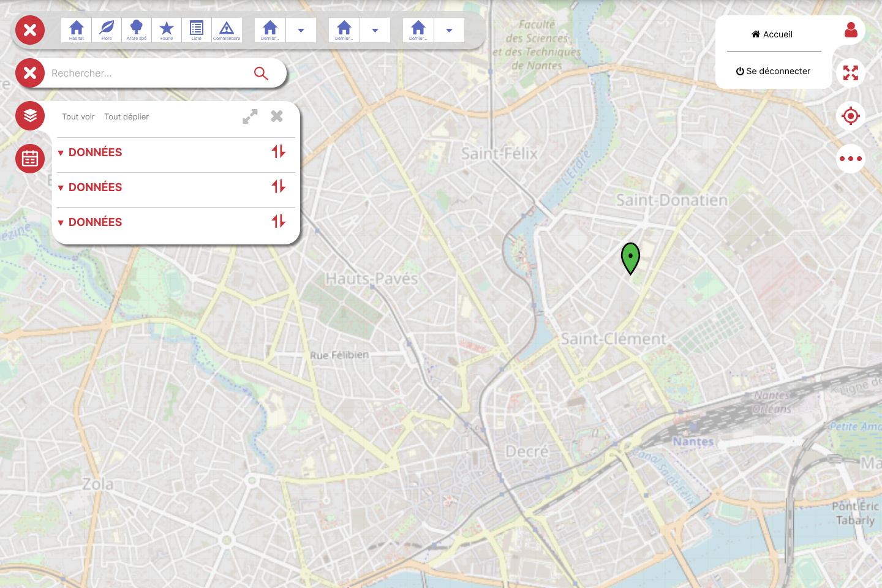The height and width of the screenshot is (588, 882).
Task: Open the three-dots more options button
Action: 850,159
